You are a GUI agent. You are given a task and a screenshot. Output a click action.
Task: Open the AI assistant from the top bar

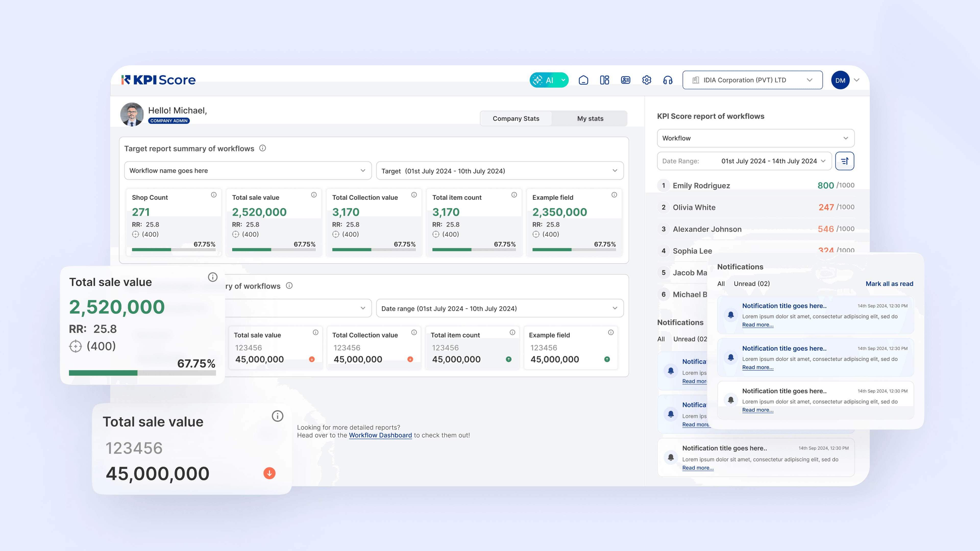[549, 80]
